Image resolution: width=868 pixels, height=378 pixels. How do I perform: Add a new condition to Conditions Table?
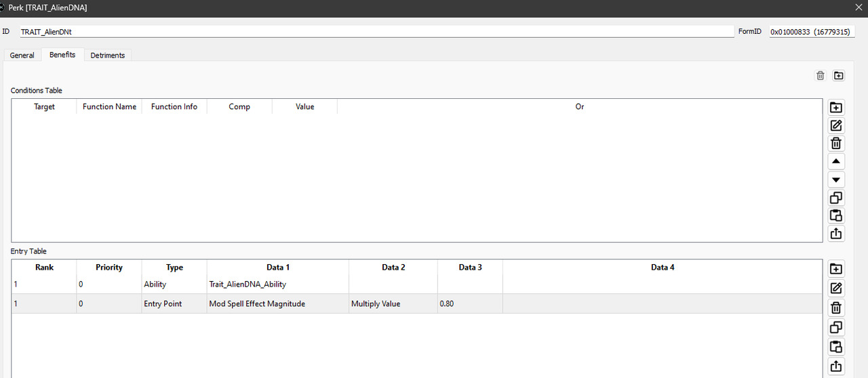pos(836,107)
